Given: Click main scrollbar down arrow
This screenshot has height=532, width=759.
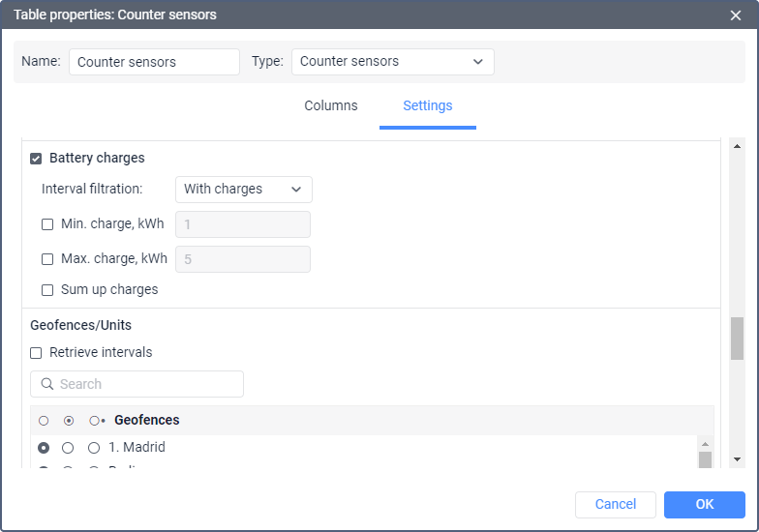Looking at the screenshot, I should pyautogui.click(x=737, y=459).
